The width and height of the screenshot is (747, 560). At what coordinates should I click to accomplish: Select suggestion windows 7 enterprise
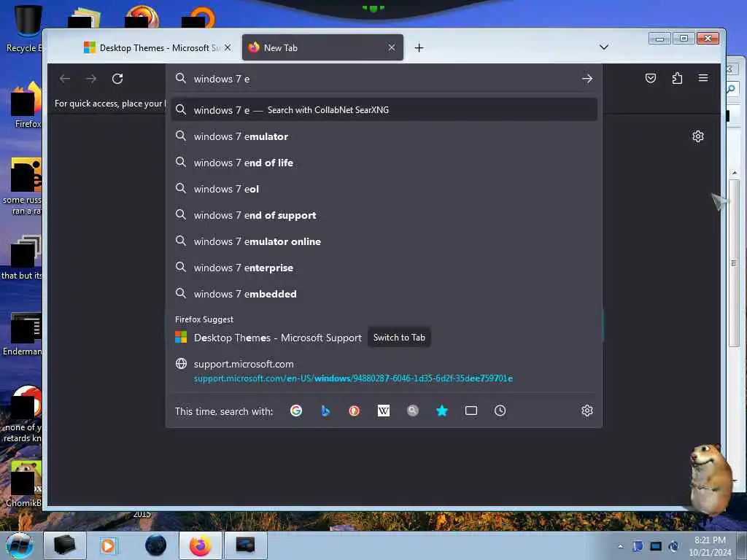(x=384, y=268)
